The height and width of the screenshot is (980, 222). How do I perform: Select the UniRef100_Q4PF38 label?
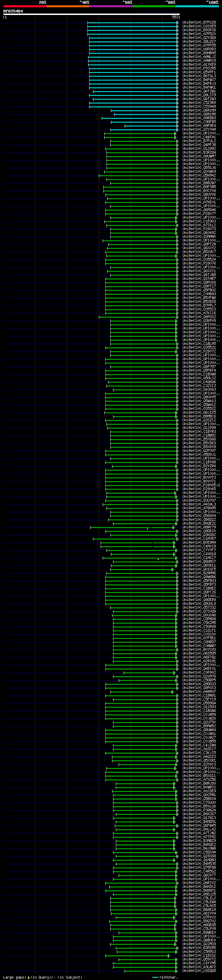(199, 145)
